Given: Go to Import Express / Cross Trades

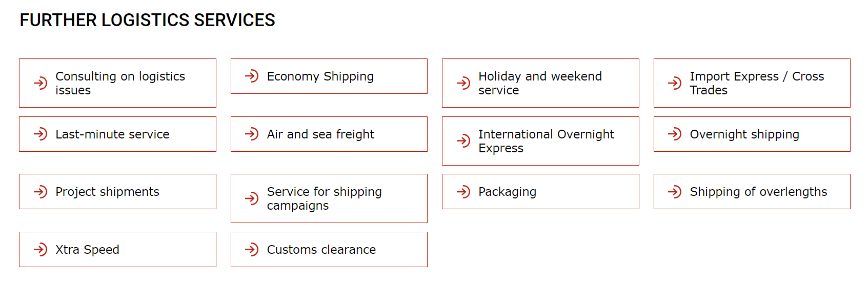Looking at the screenshot, I should click(x=752, y=83).
